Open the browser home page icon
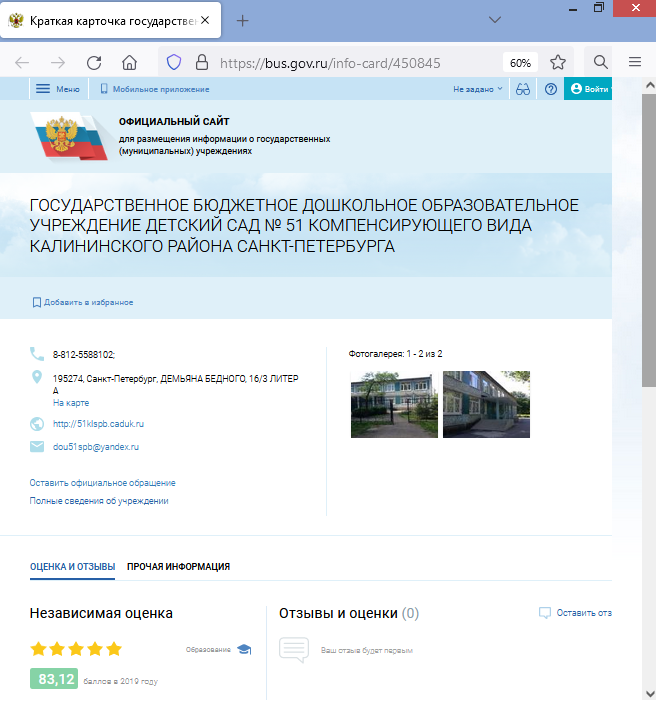Viewport: 656px width, 702px height. (129, 63)
